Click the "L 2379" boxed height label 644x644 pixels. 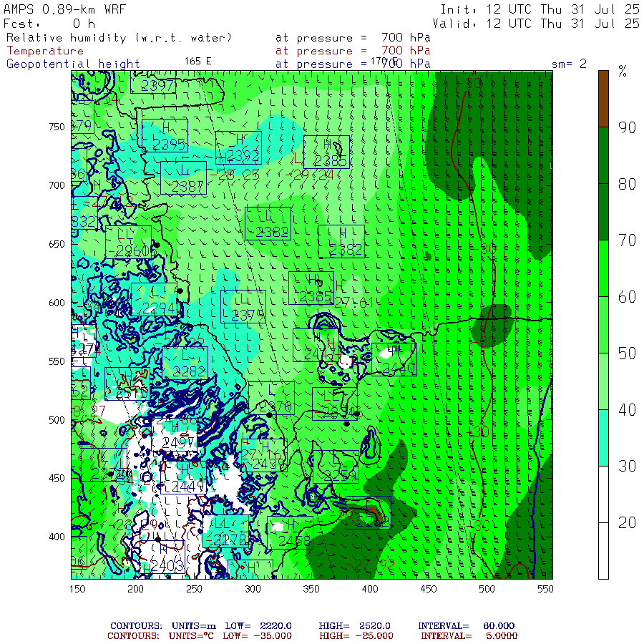(x=243, y=306)
